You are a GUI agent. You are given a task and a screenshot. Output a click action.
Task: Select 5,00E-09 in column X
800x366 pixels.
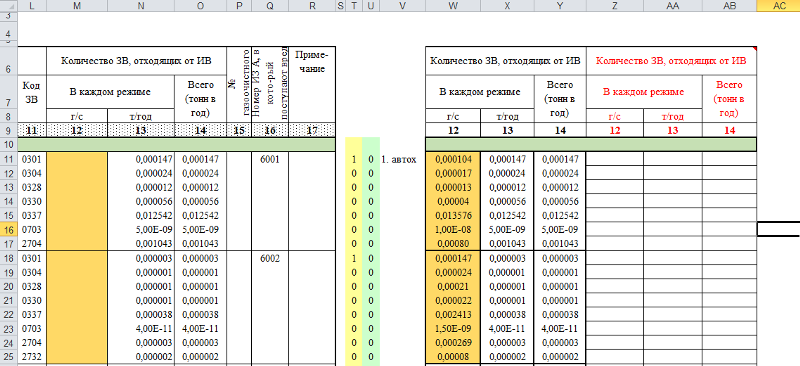(x=507, y=229)
